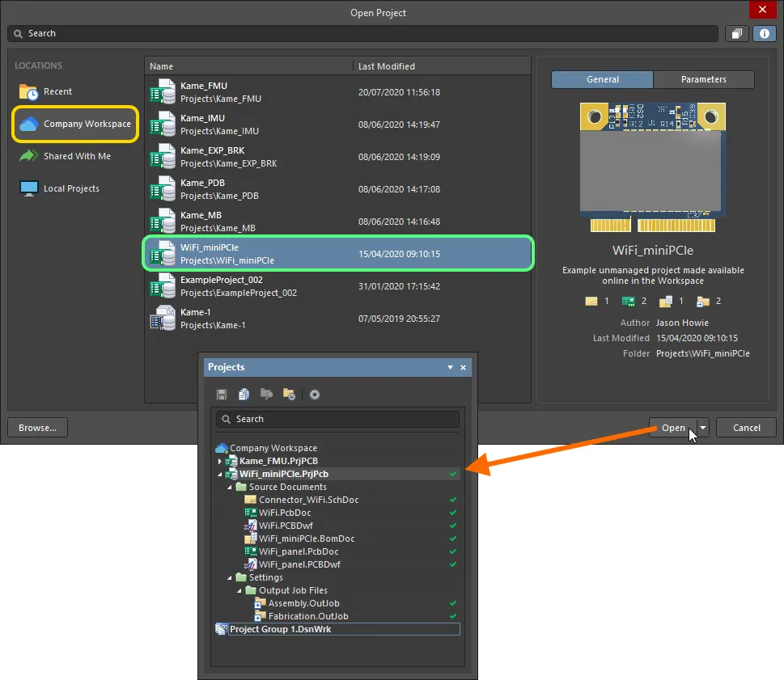Screen dimensions: 784x680
Task: Switch to the Parameters tab
Action: point(704,79)
